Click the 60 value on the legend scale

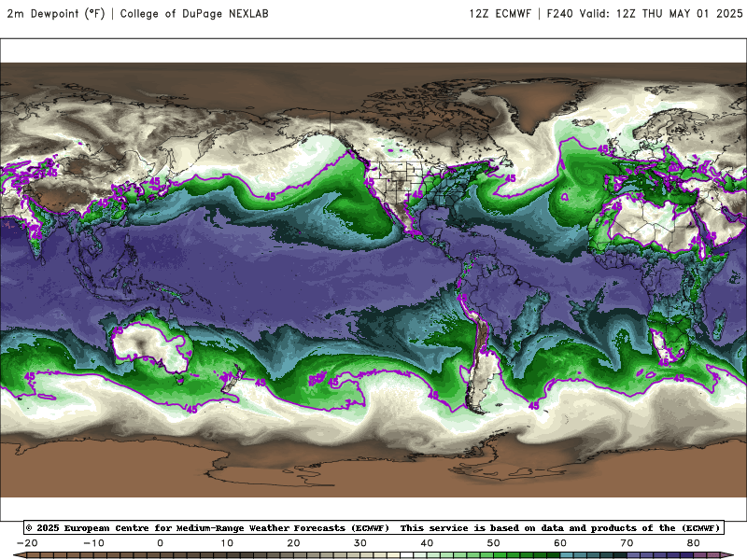560,543
